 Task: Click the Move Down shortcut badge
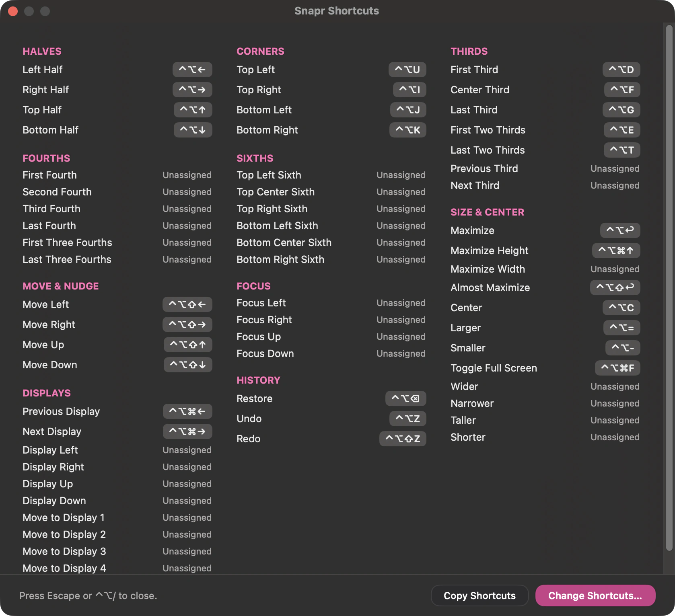[x=188, y=365]
